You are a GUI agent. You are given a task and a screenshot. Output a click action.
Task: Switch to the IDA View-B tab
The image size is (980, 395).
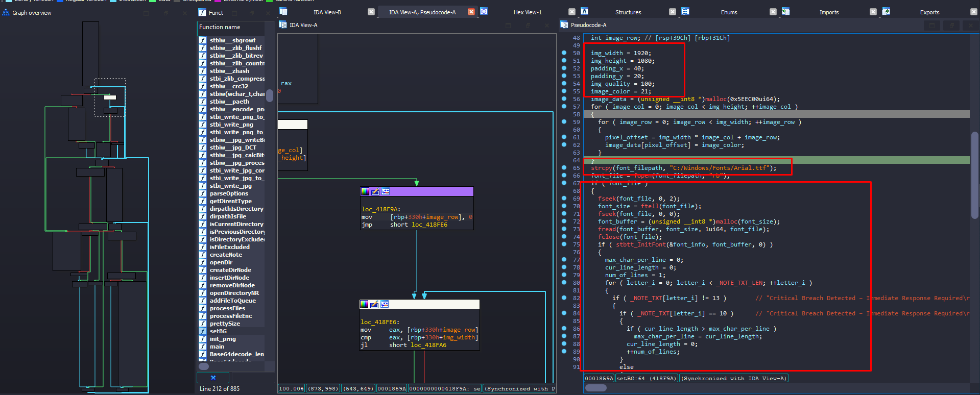327,12
